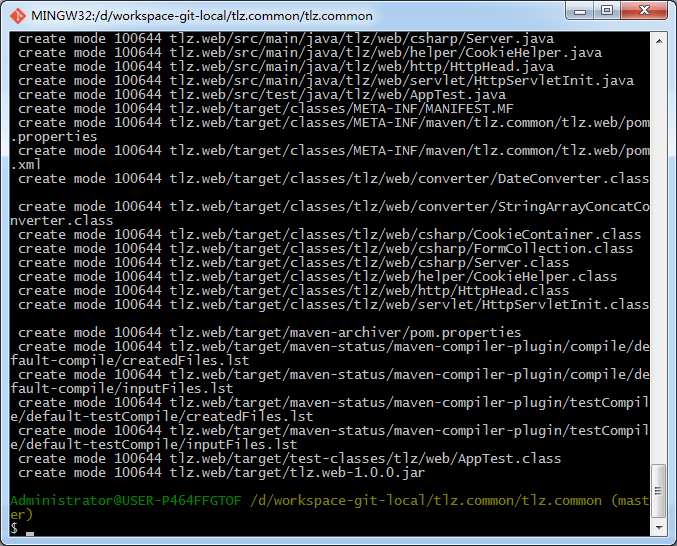This screenshot has width=677, height=546.
Task: Click the line with maven-archiver/pom.properties
Action: click(x=269, y=333)
